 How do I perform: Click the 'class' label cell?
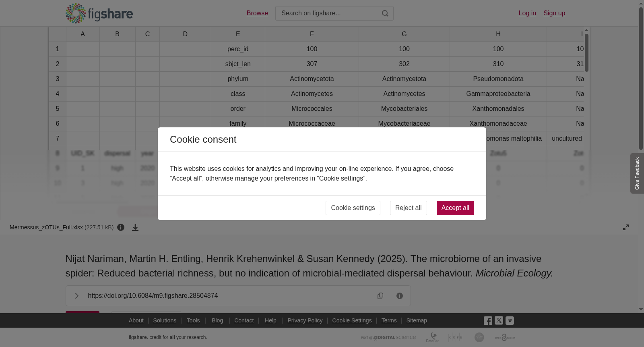[238, 94]
